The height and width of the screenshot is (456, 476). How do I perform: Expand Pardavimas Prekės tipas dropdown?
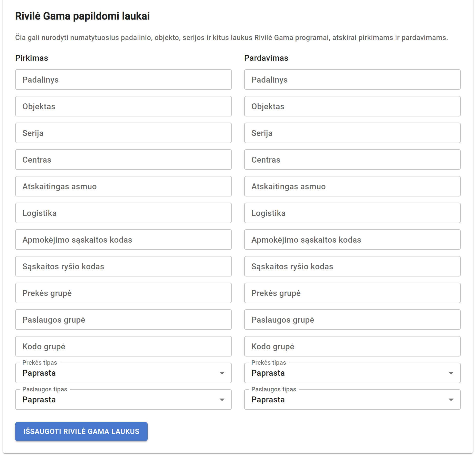[352, 373]
